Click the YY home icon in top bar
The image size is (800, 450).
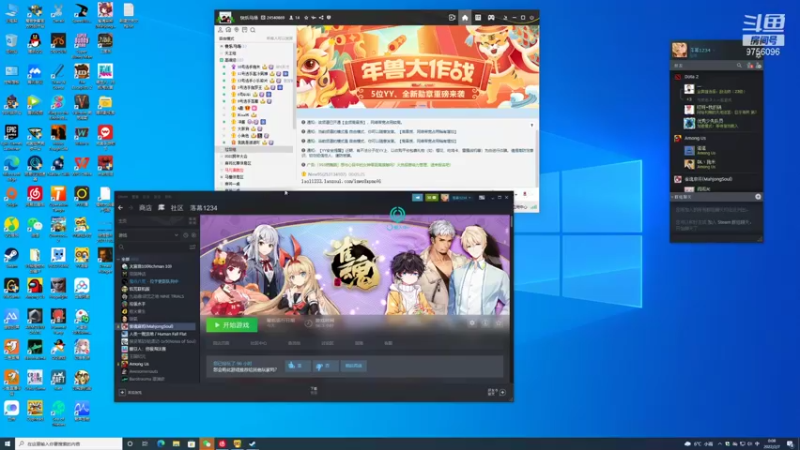pyautogui.click(x=465, y=17)
